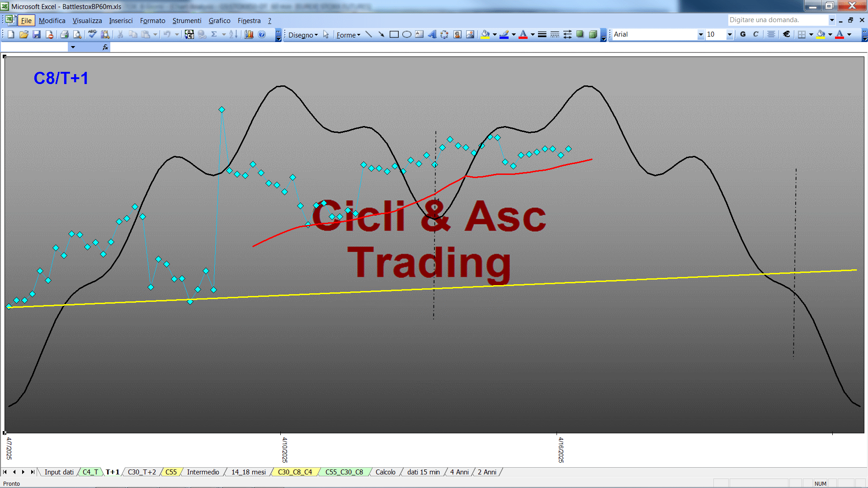This screenshot has width=868, height=488.
Task: Expand the AutoSum functions dropdown arrow
Action: (224, 34)
